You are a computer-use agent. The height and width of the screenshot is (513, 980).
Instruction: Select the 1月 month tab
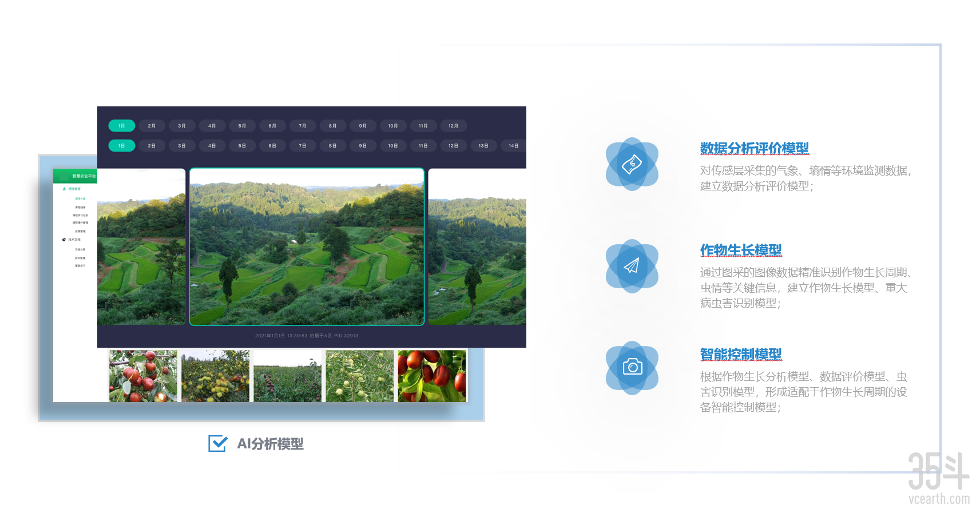pyautogui.click(x=122, y=126)
